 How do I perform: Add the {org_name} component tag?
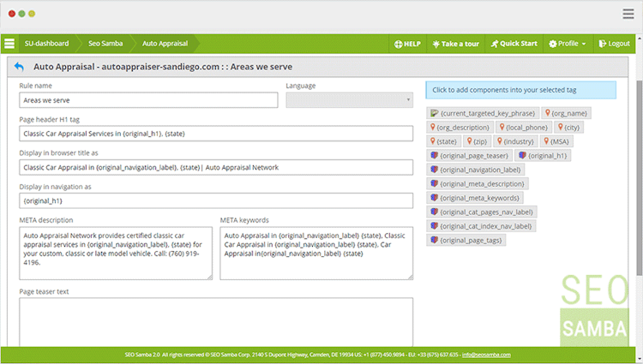pyautogui.click(x=566, y=113)
